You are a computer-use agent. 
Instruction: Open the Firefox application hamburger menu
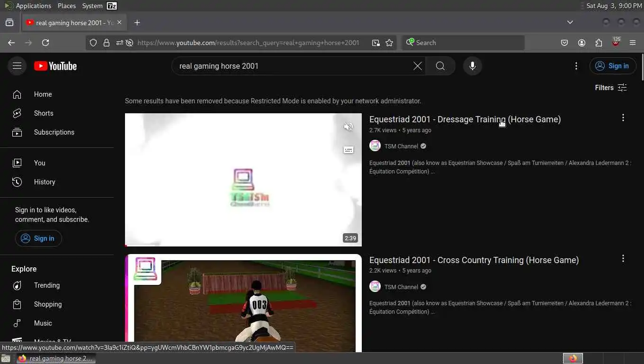(x=633, y=43)
